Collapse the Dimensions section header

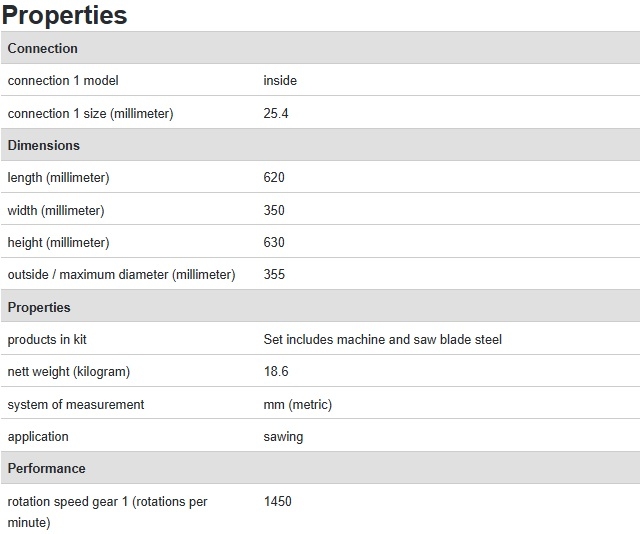320,145
